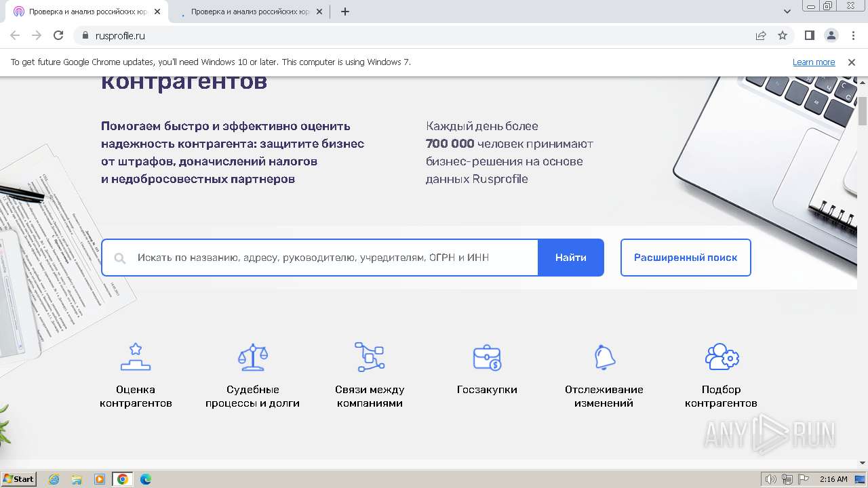Open the Chrome profile avatar icon
This screenshot has height=488, width=868.
[x=831, y=35]
